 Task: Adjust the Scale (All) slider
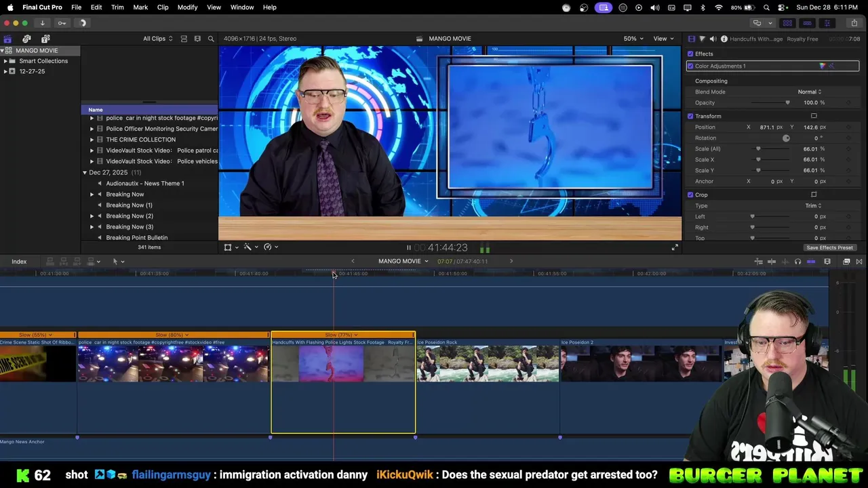click(x=771, y=148)
